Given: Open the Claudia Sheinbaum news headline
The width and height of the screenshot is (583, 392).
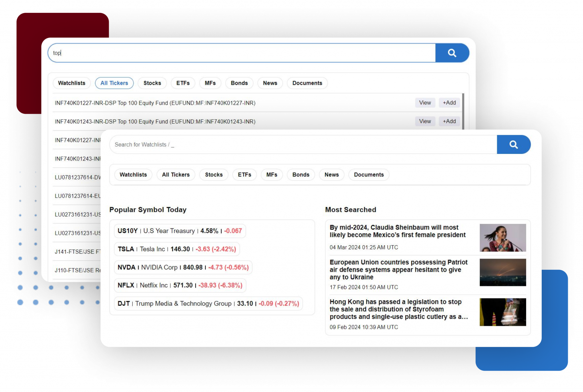Looking at the screenshot, I should pyautogui.click(x=397, y=231).
